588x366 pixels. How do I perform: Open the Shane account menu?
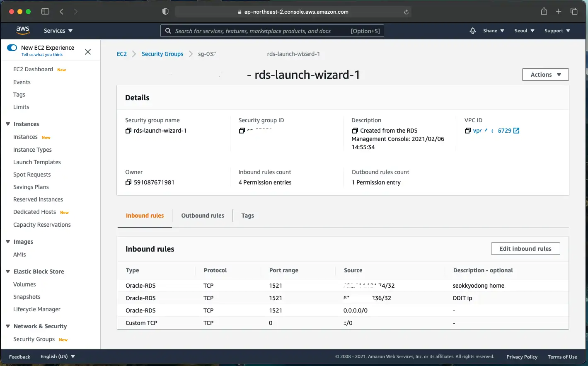tap(494, 31)
